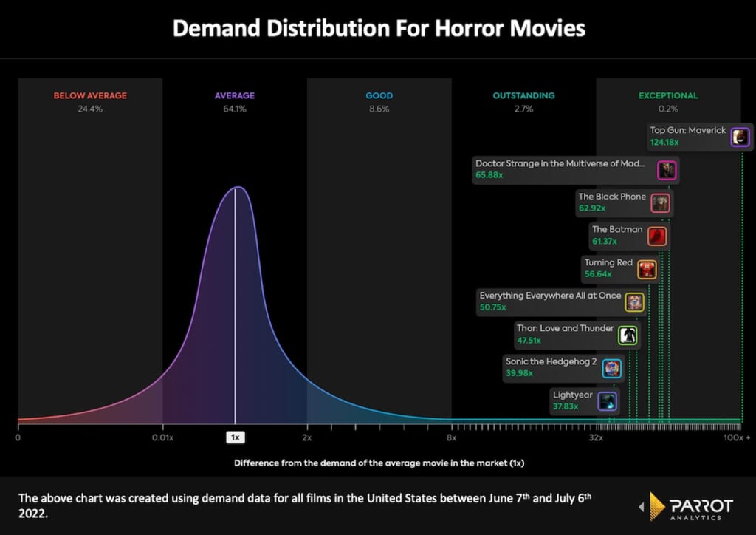
Task: Select the BELOW AVERAGE category label
Action: coord(90,95)
